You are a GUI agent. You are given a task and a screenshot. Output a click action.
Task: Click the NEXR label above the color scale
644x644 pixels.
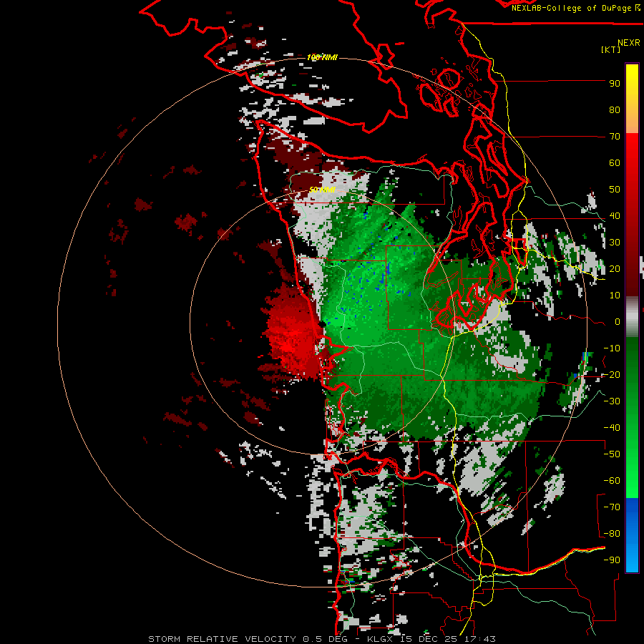pos(629,43)
